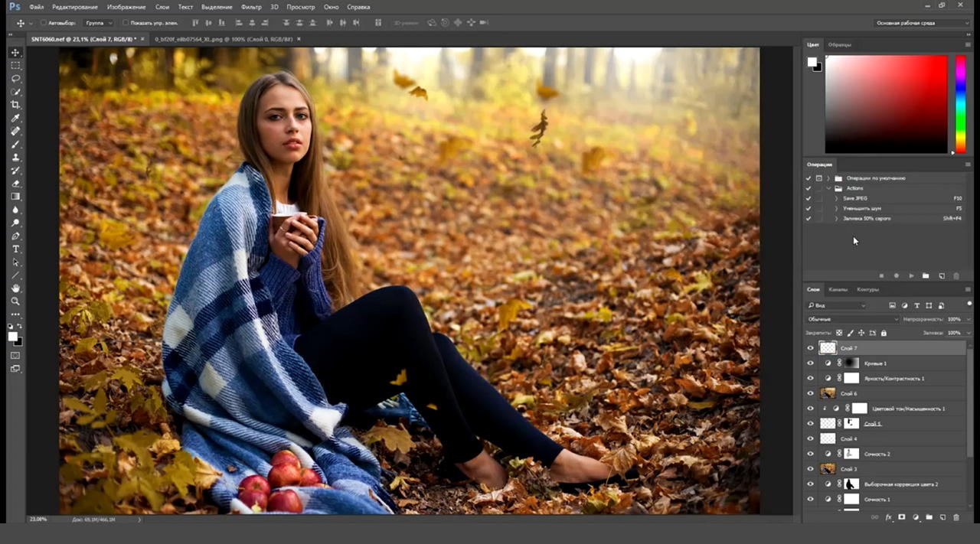
Task: Hide the Яркость/Контрастность 1 layer
Action: [x=810, y=378]
